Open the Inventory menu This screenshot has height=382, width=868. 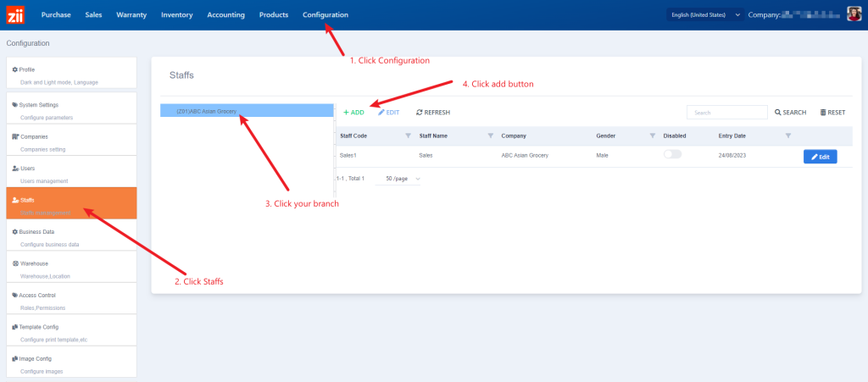point(176,14)
